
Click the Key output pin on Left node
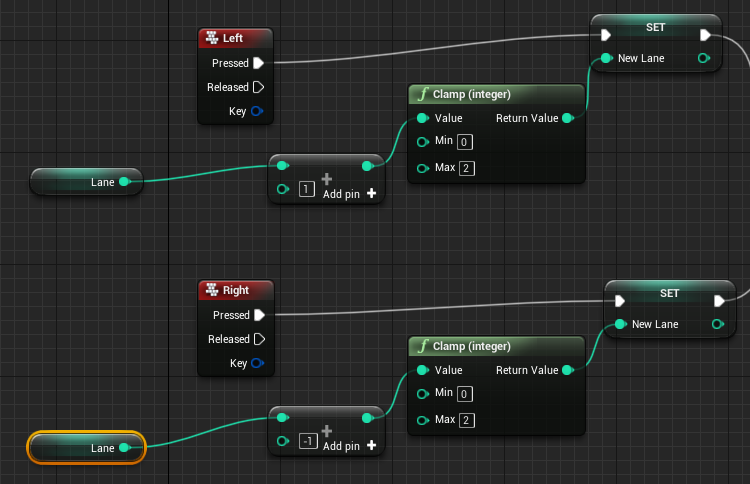258,111
